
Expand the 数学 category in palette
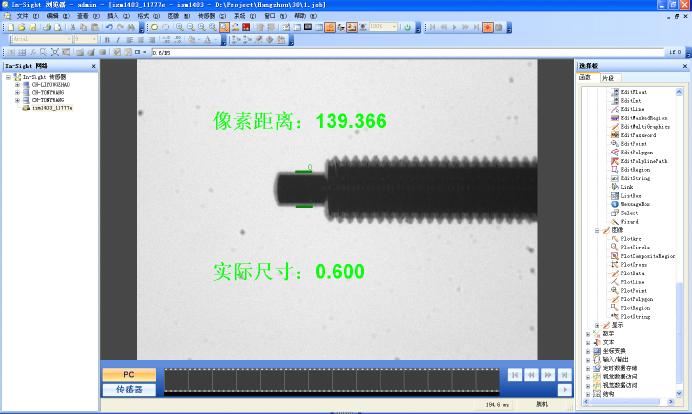(588, 334)
